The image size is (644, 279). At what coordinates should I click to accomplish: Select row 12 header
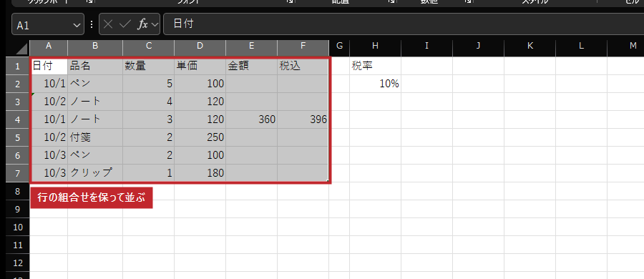coord(18,263)
